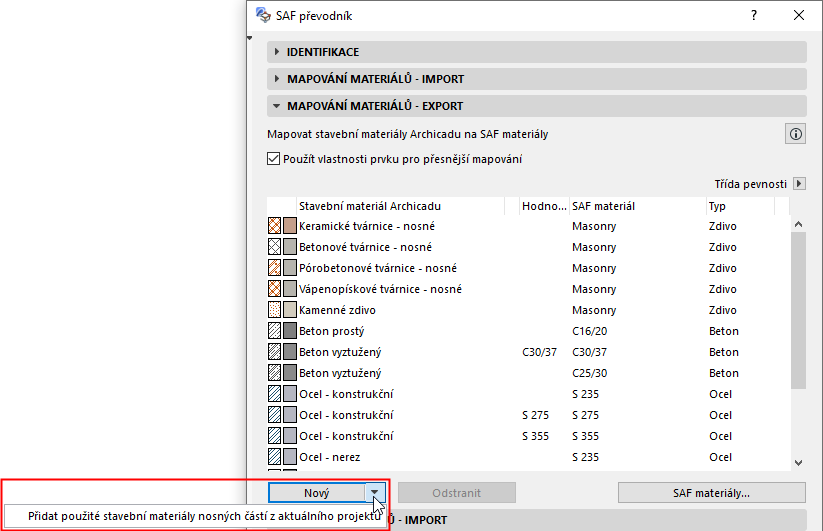
Task: Choose Přidat použité stavební materiály menu entry
Action: (194, 516)
